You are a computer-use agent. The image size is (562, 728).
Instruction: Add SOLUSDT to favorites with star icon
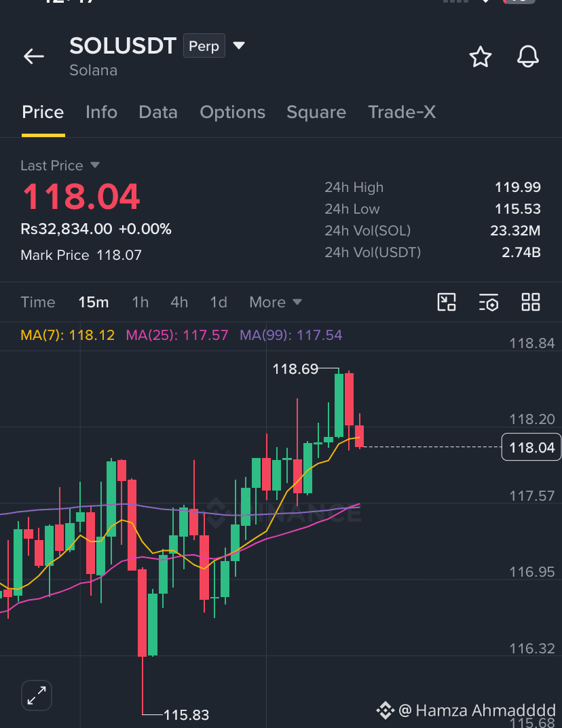(x=481, y=57)
